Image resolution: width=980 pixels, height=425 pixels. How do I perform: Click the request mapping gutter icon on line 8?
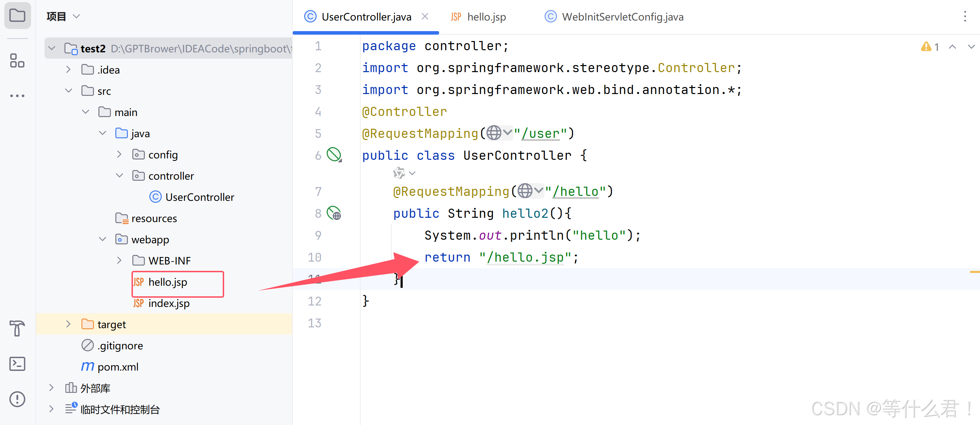[x=334, y=213]
